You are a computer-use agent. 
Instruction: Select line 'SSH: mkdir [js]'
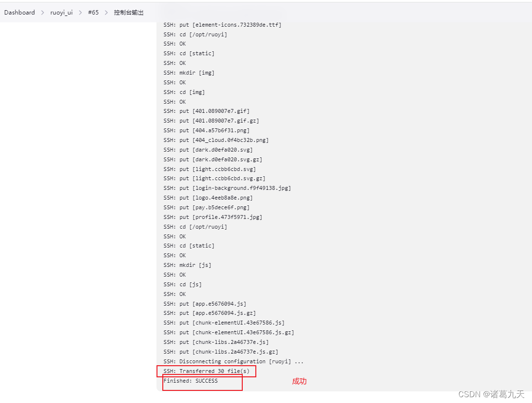click(188, 265)
